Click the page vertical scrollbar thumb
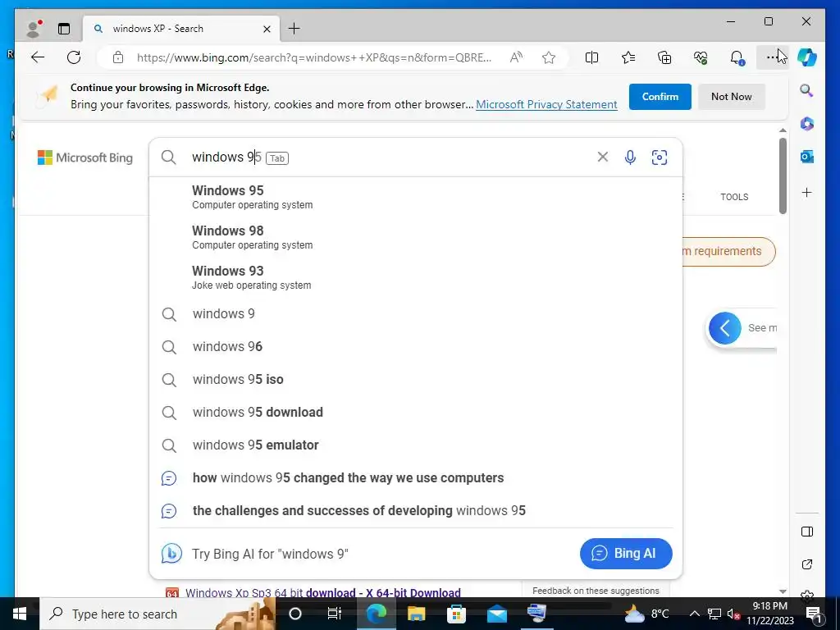The image size is (840, 630). tap(783, 176)
